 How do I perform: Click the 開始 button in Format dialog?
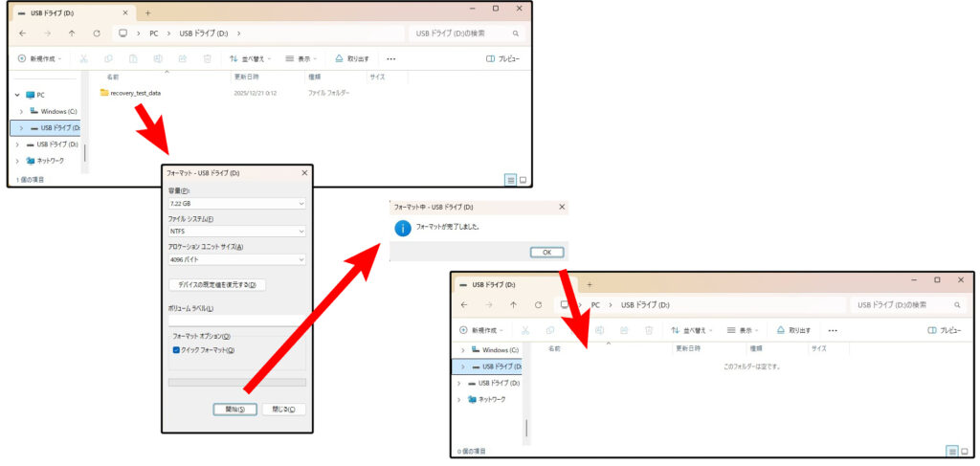coord(234,409)
